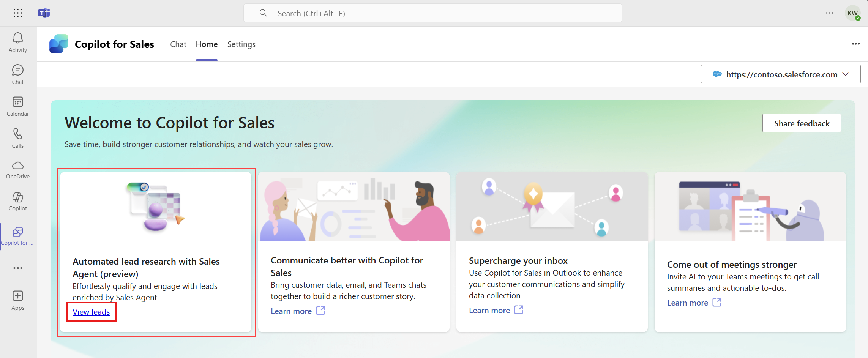Select the Copilot icon in the sidebar

[x=17, y=201]
